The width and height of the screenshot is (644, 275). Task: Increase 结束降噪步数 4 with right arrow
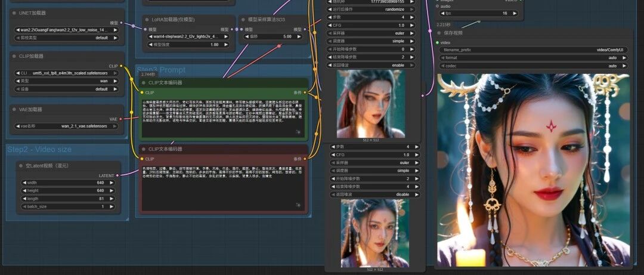coord(416,187)
